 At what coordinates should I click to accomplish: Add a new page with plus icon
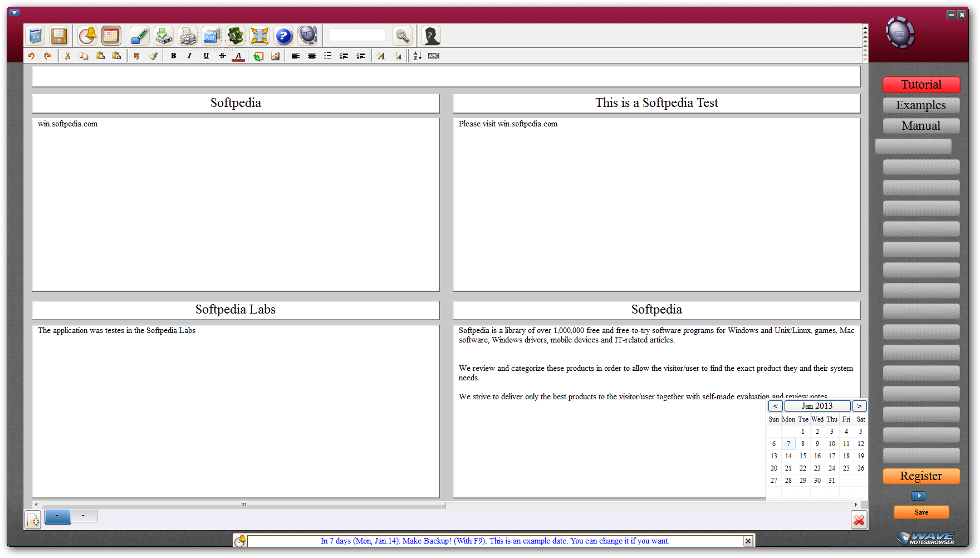(33, 520)
